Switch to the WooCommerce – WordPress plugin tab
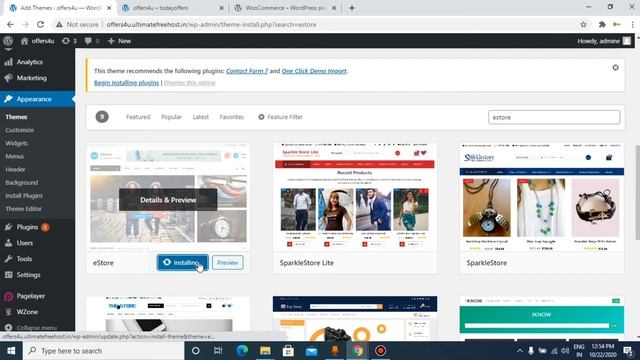Image resolution: width=640 pixels, height=360 pixels. (x=286, y=8)
